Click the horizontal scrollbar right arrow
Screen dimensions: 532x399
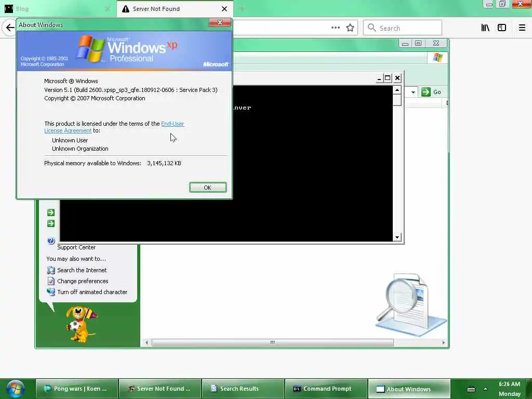[443, 343]
